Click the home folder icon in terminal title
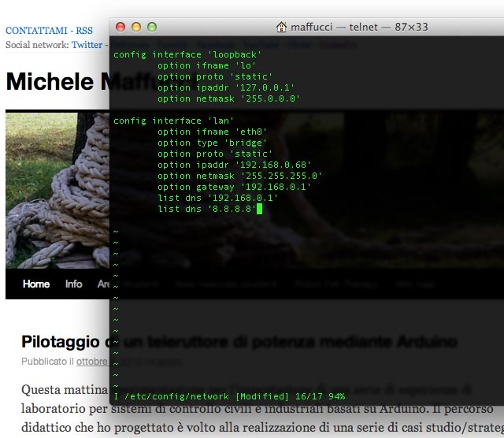This screenshot has height=438, width=504. click(x=281, y=27)
